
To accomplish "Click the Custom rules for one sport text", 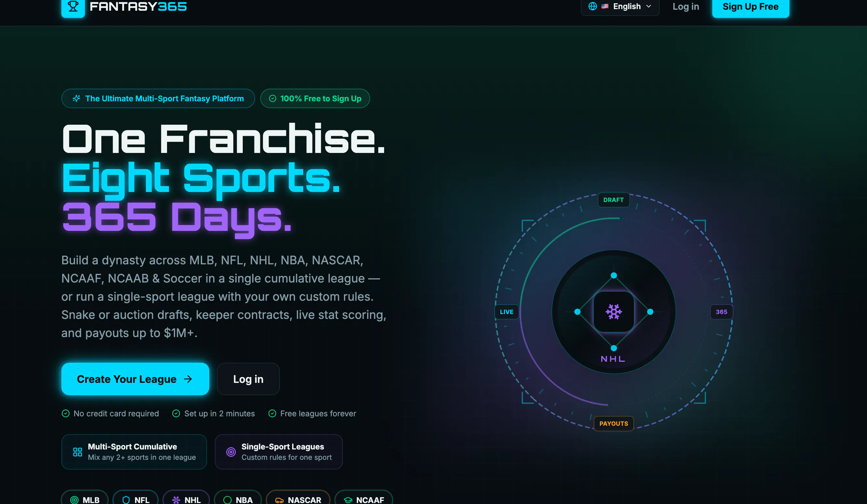I will click(x=287, y=457).
